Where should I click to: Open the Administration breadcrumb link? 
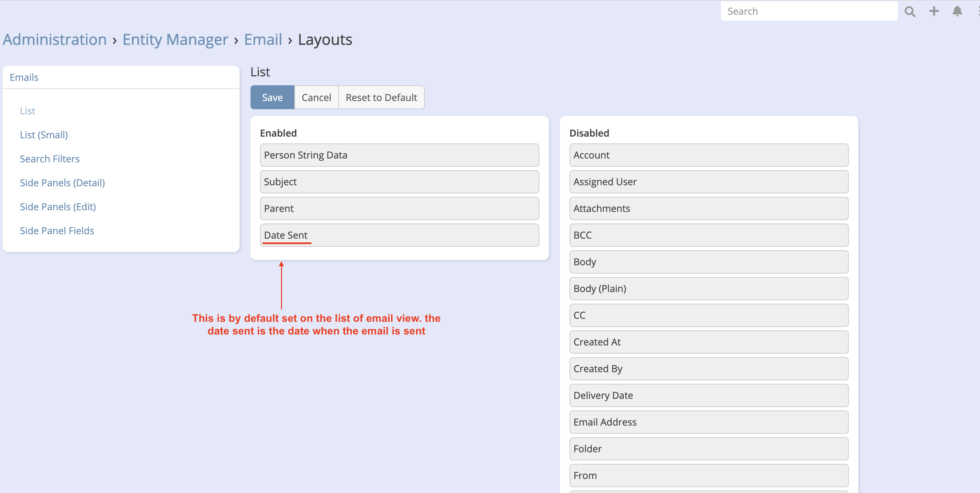click(x=55, y=39)
